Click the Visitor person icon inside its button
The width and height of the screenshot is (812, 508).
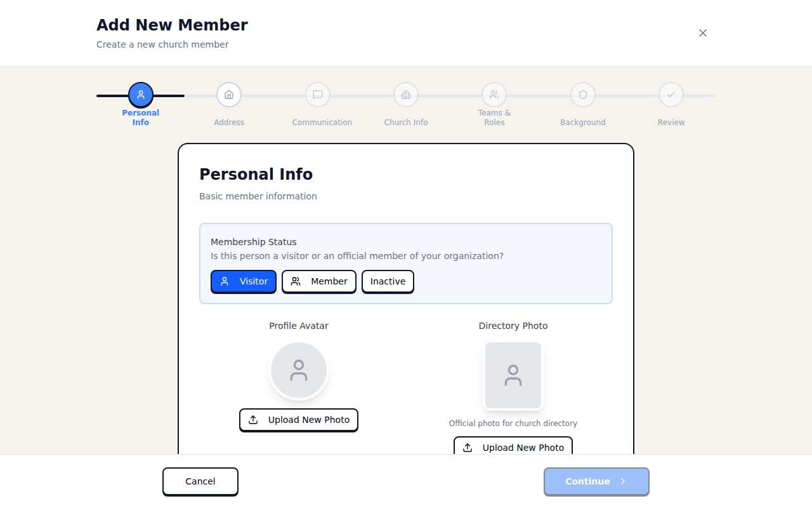tap(225, 281)
